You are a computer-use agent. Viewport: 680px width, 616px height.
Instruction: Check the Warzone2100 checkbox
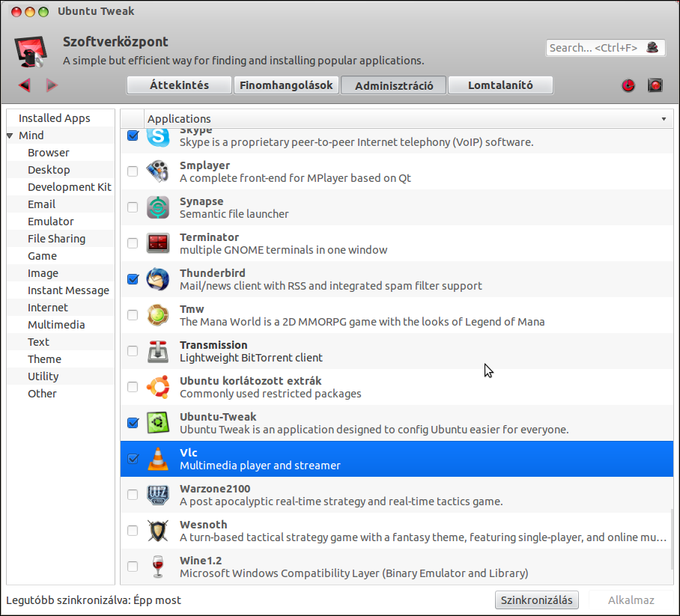point(133,495)
